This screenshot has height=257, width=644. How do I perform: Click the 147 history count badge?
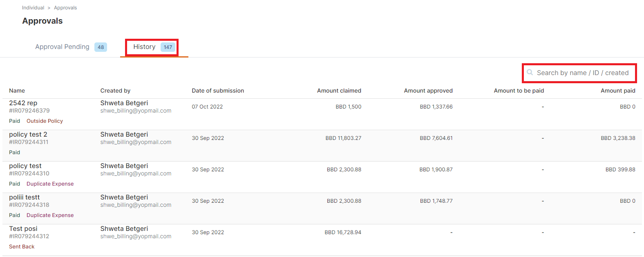168,47
